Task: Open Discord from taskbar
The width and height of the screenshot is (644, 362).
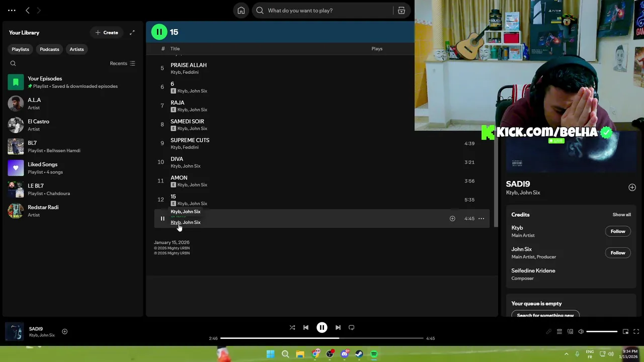Action: click(345, 354)
